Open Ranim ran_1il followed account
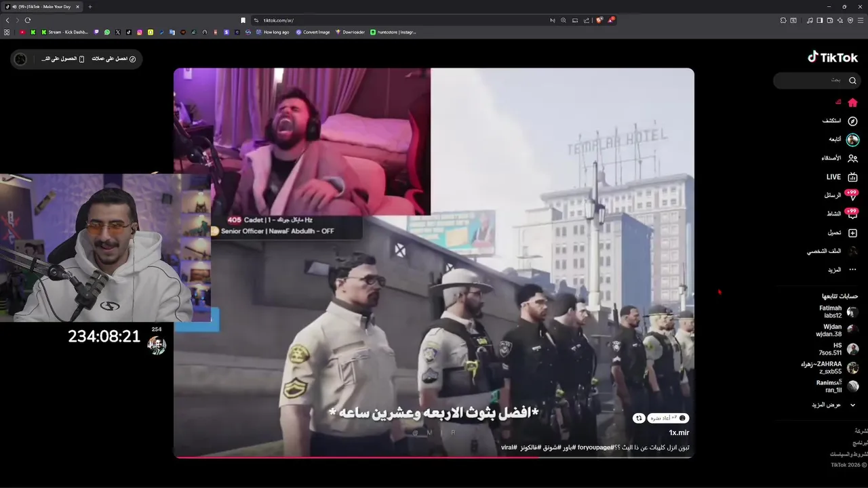The height and width of the screenshot is (488, 868). click(837, 386)
